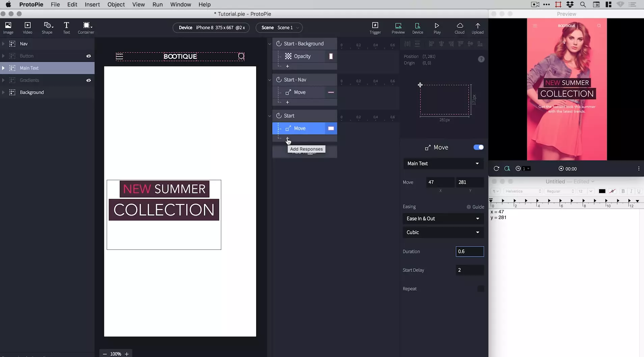Image resolution: width=644 pixels, height=357 pixels.
Task: Toggle the Move response switch off
Action: pyautogui.click(x=479, y=147)
